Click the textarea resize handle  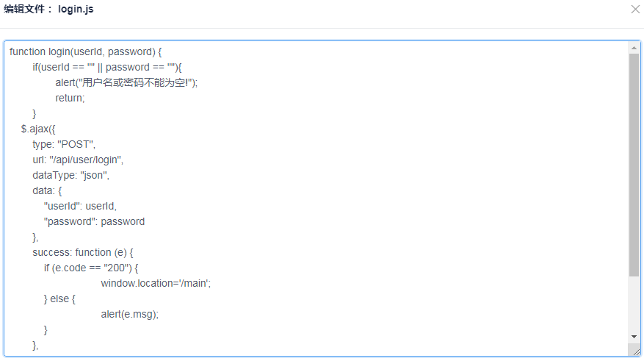636,351
